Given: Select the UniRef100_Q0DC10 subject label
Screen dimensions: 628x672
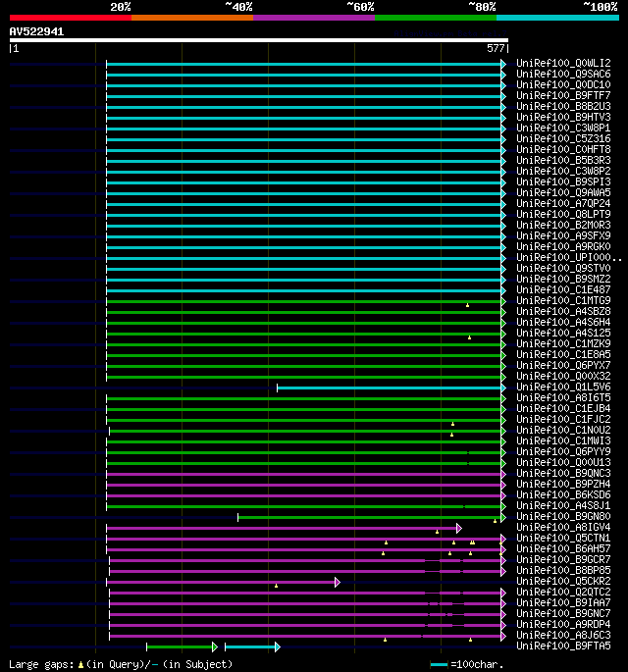Looking at the screenshot, I should click(x=563, y=84).
